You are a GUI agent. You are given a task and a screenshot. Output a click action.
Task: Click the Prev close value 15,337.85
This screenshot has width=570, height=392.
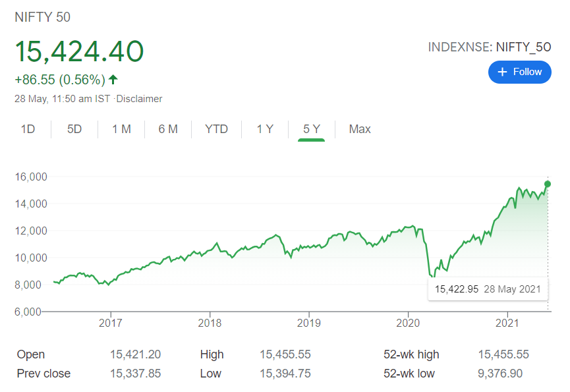pos(135,374)
